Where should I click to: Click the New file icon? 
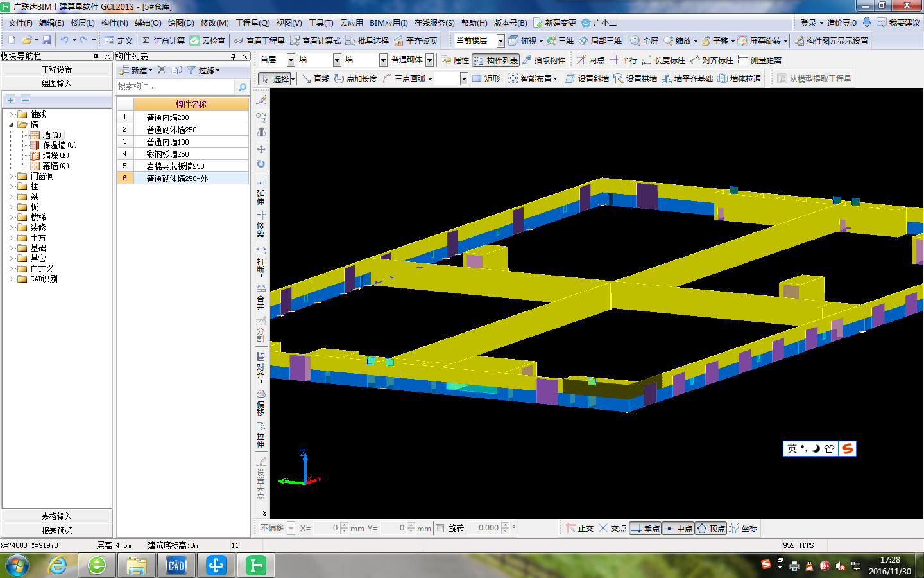(12, 40)
